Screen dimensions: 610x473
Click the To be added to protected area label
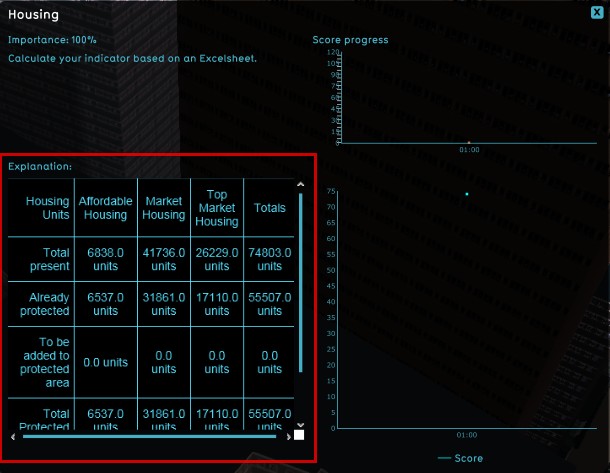(x=48, y=355)
